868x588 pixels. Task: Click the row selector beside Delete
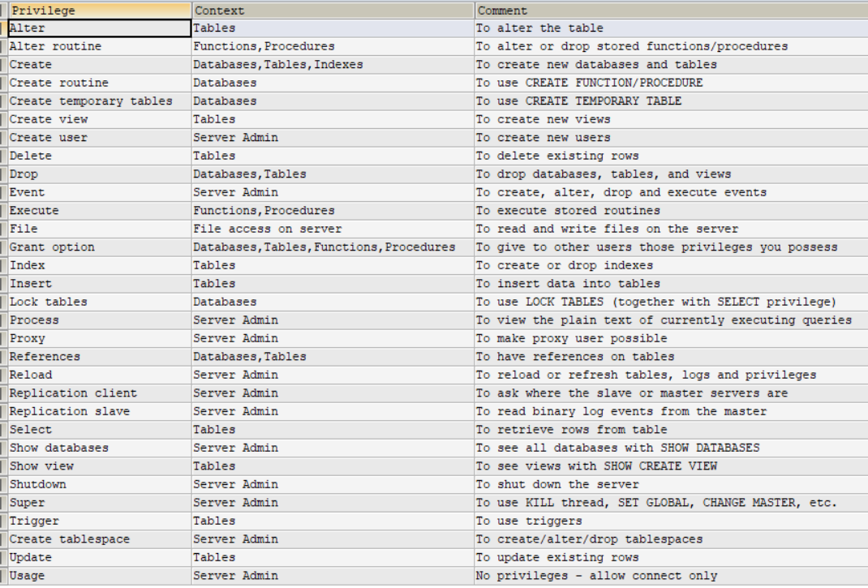click(3, 156)
